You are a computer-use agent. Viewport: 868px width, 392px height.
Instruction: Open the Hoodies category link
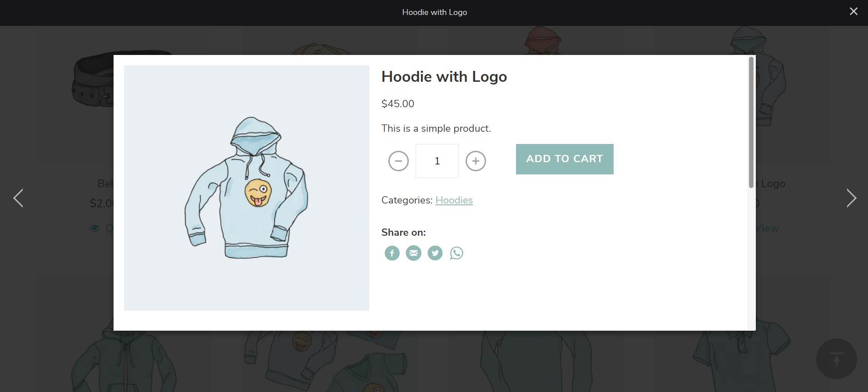point(454,200)
